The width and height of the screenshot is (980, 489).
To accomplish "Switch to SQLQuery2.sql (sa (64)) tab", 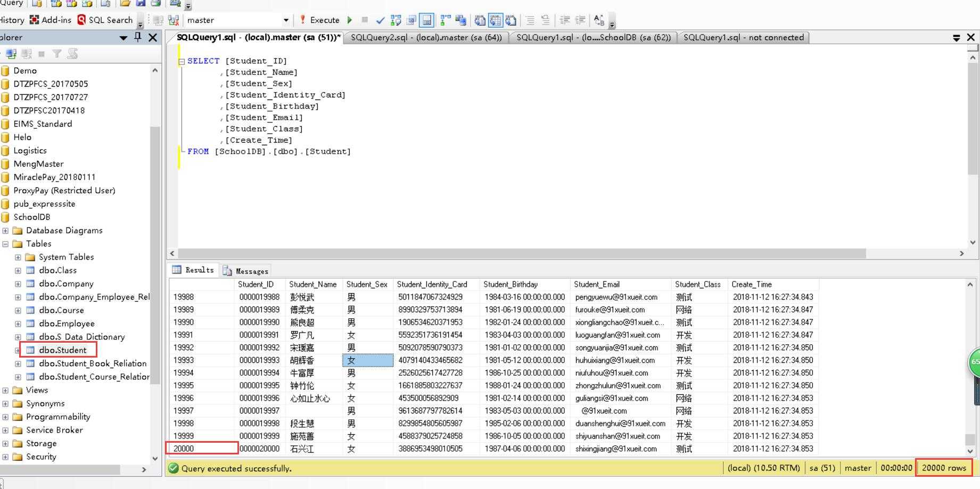I will coord(426,37).
